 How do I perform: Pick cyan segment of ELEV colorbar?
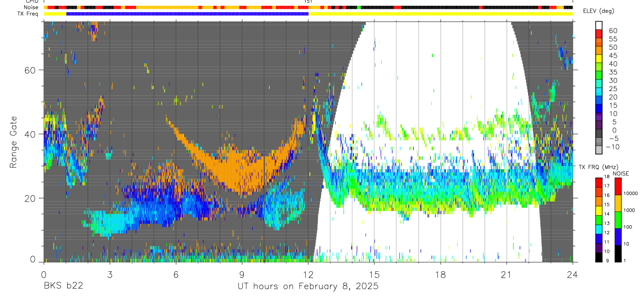point(599,92)
